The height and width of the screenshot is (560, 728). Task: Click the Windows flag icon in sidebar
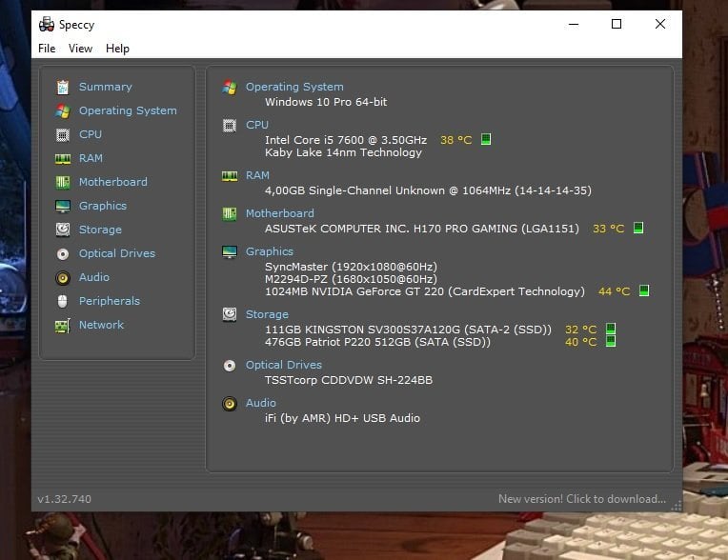[x=63, y=110]
